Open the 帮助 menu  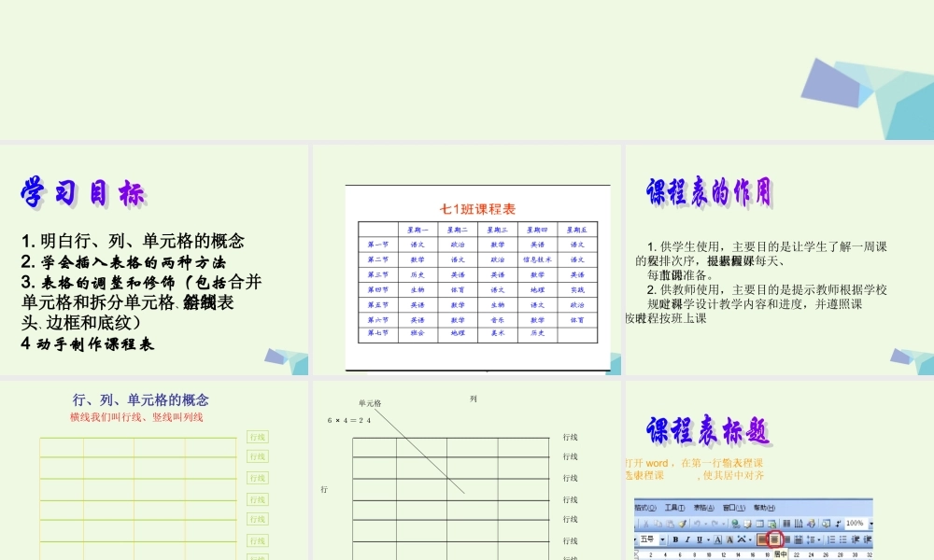pos(764,508)
